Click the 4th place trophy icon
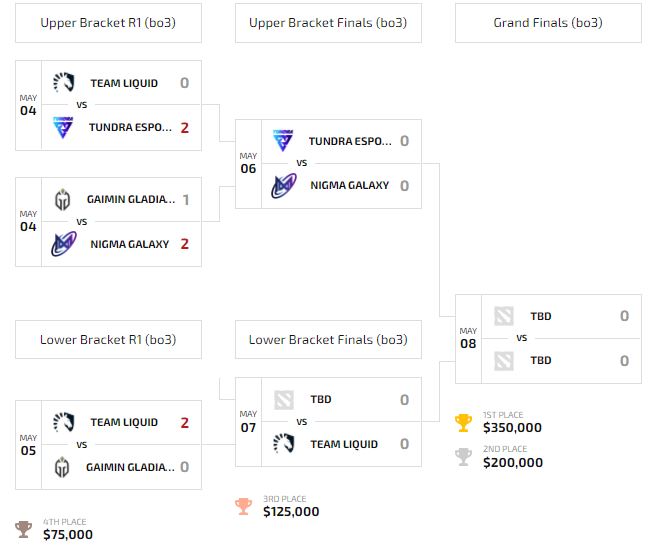659x553 pixels. tap(24, 529)
